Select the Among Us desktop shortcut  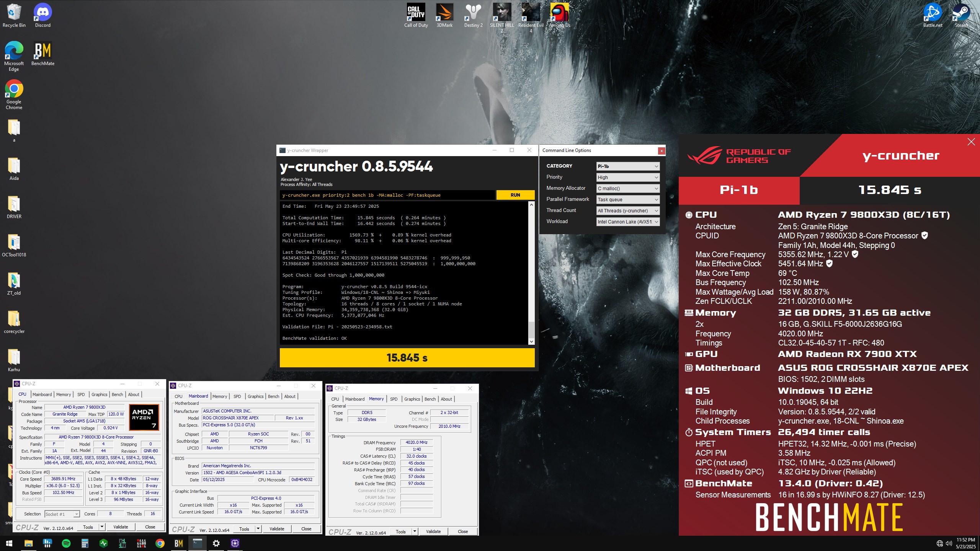559,15
